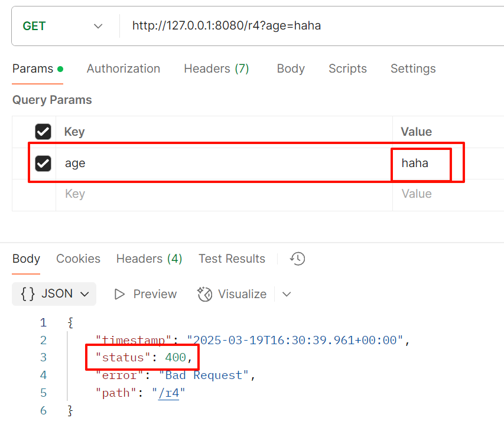This screenshot has height=441, width=504.
Task: Click the Key column header
Action: 74,132
